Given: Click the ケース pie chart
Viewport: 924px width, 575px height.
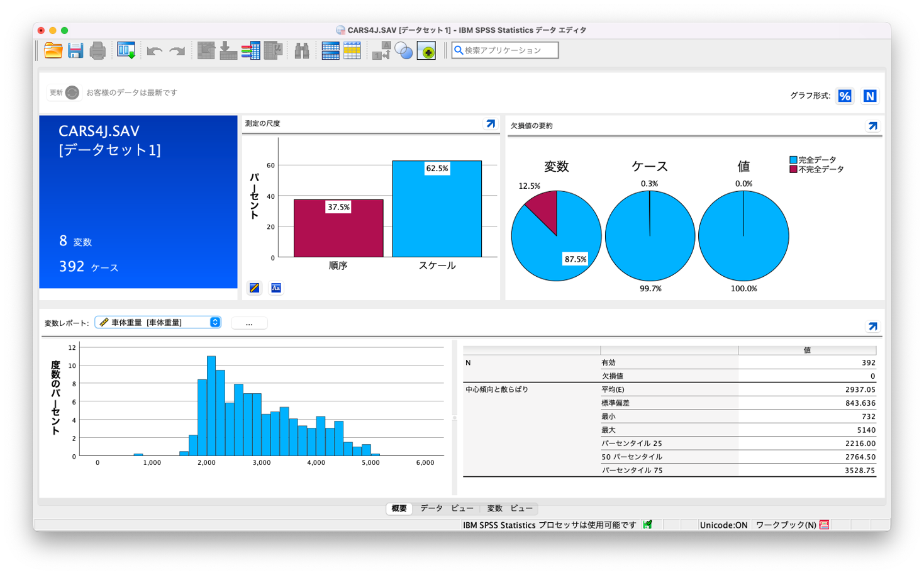Looking at the screenshot, I should pyautogui.click(x=650, y=236).
